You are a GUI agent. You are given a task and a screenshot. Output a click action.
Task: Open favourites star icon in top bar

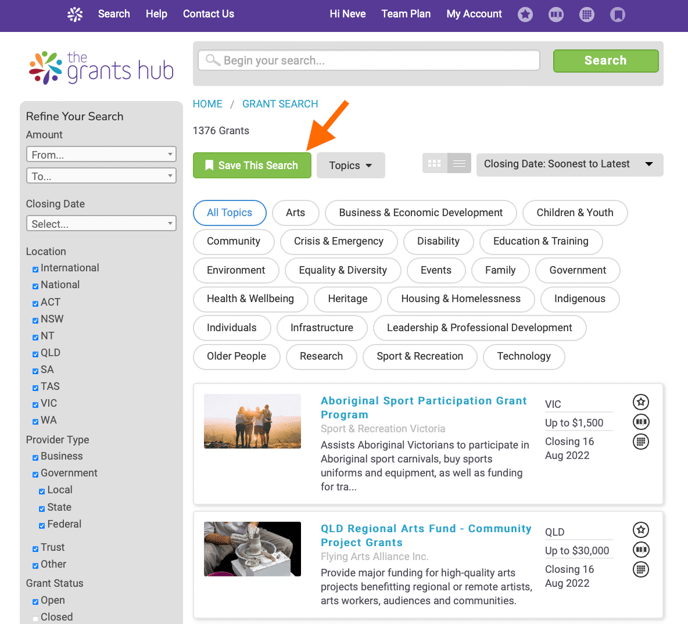(x=526, y=14)
